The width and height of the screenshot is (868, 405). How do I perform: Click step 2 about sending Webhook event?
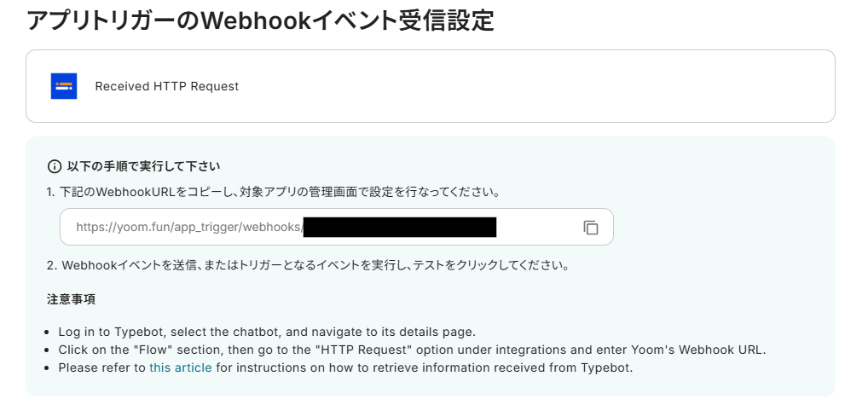coord(308,264)
